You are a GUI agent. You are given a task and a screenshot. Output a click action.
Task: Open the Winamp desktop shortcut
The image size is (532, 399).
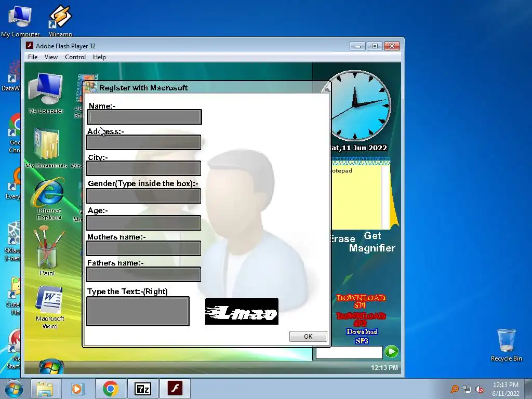point(60,20)
